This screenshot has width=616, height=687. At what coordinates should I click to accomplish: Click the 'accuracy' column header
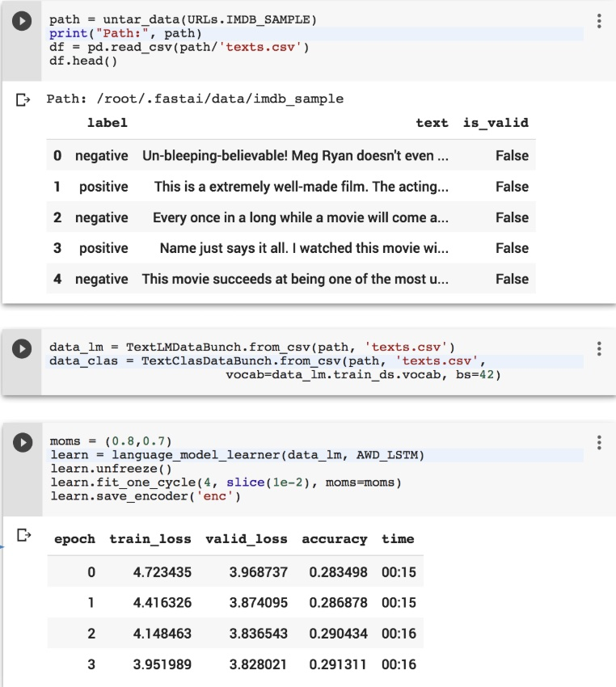point(334,539)
